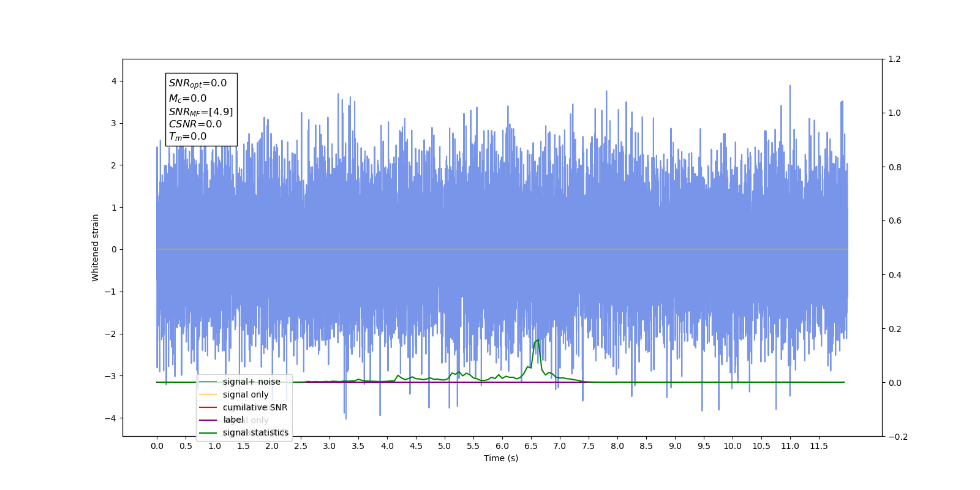The width and height of the screenshot is (980, 490).
Task: Click the 'label' legend entry
Action: [x=233, y=420]
